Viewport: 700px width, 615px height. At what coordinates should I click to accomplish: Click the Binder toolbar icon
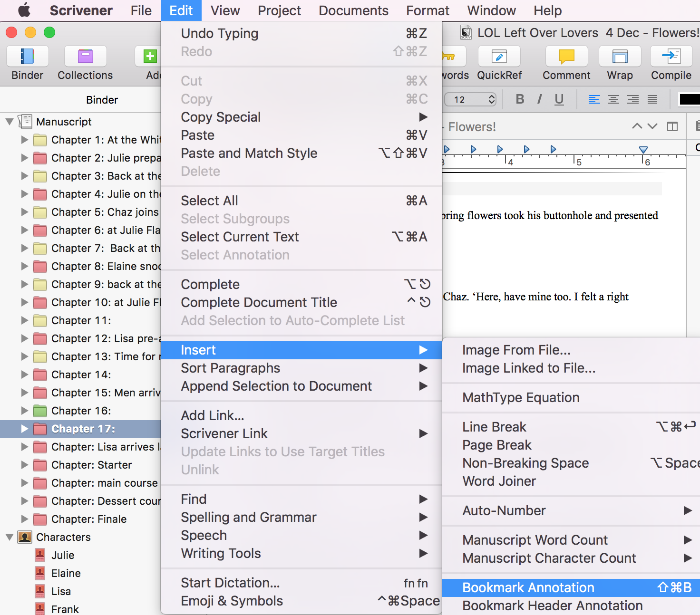(x=27, y=56)
